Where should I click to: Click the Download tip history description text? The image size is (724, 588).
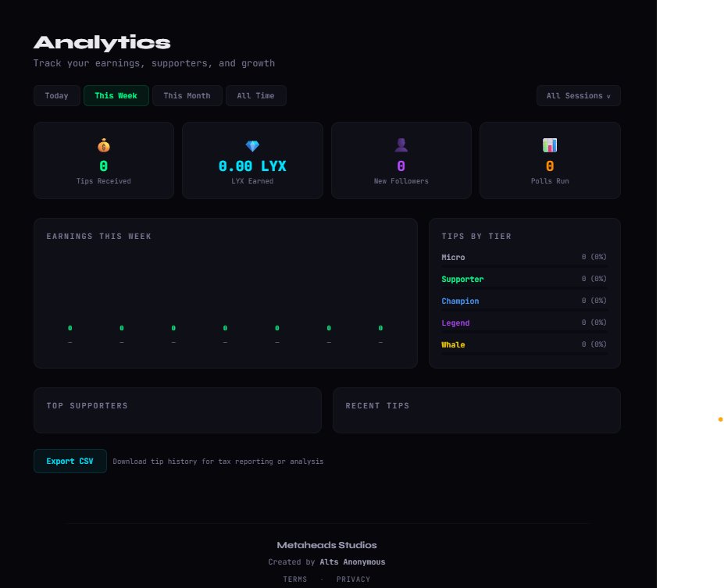218,461
